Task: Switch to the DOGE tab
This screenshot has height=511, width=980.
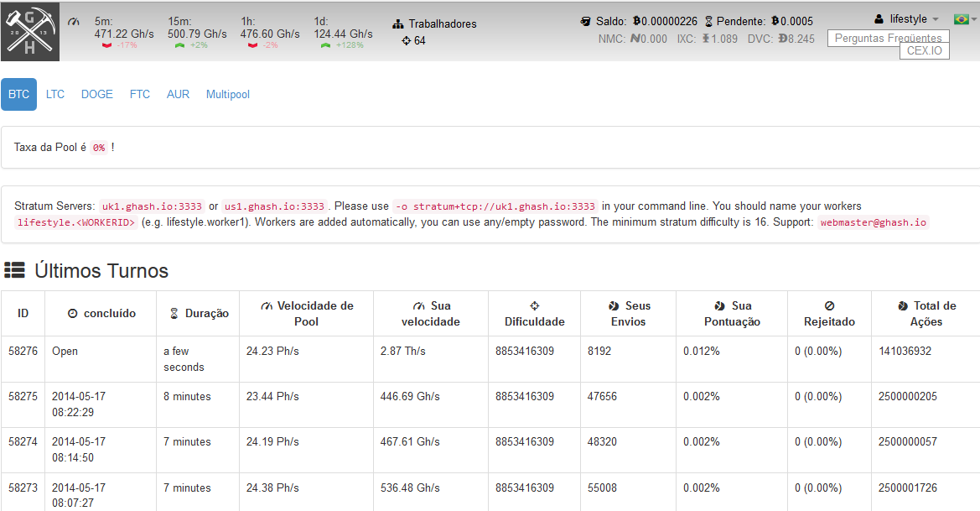Action: pyautogui.click(x=97, y=95)
